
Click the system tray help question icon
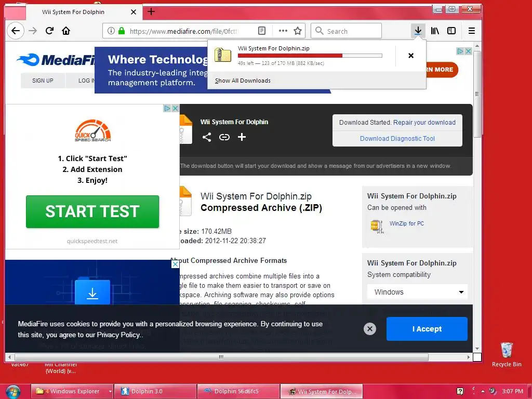[x=460, y=391]
